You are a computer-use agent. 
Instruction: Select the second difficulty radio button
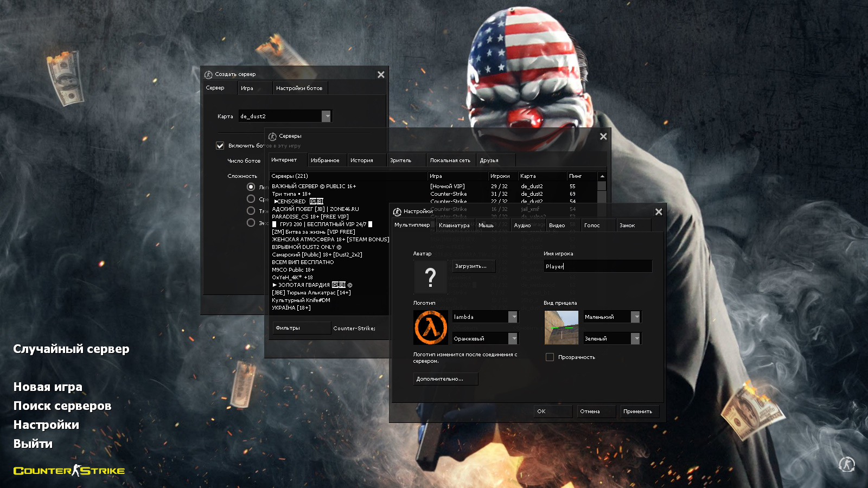coord(251,199)
